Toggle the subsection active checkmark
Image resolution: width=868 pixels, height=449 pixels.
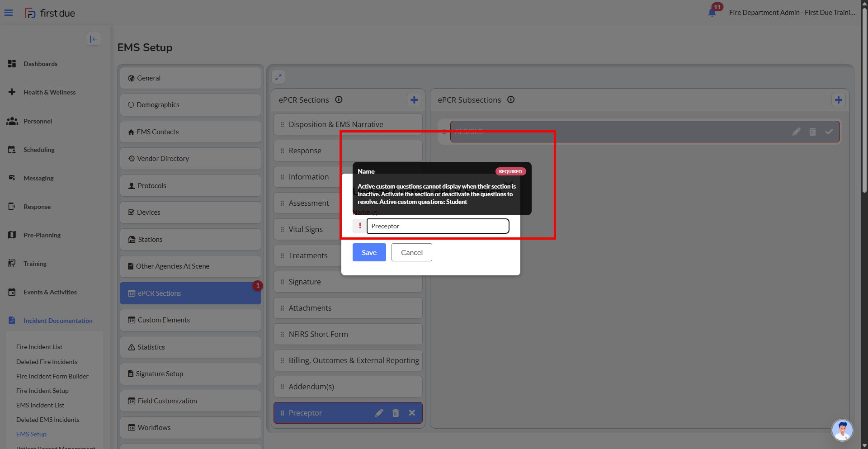click(829, 132)
